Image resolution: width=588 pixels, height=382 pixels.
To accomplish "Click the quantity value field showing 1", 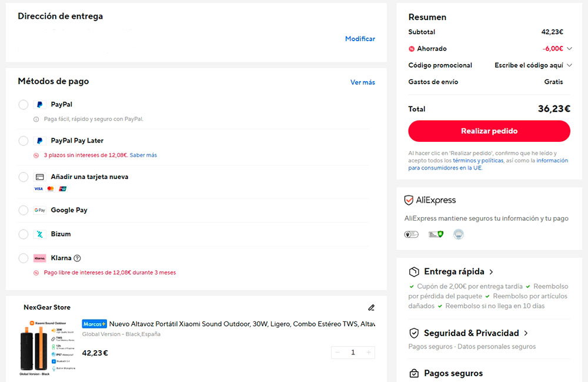I will [x=353, y=353].
